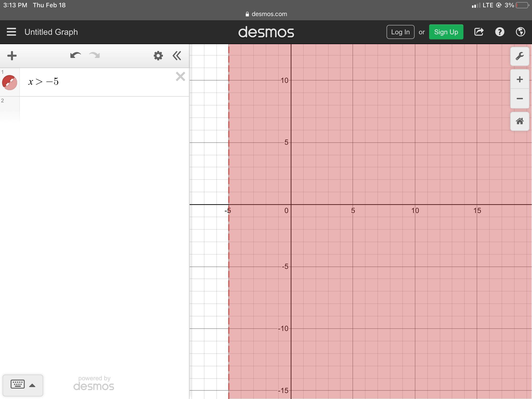Open the Share Graph icon
The width and height of the screenshot is (532, 399).
(x=478, y=32)
